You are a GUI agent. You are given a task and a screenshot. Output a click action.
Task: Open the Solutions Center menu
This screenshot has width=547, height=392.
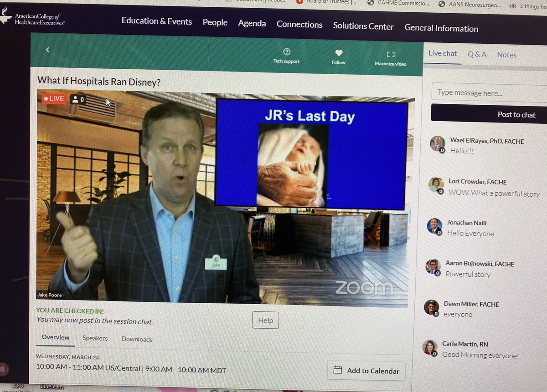363,26
